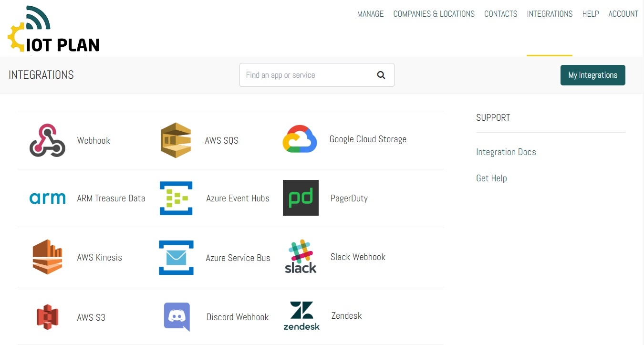This screenshot has height=345, width=644.
Task: Open the Account menu
Action: pyautogui.click(x=623, y=14)
